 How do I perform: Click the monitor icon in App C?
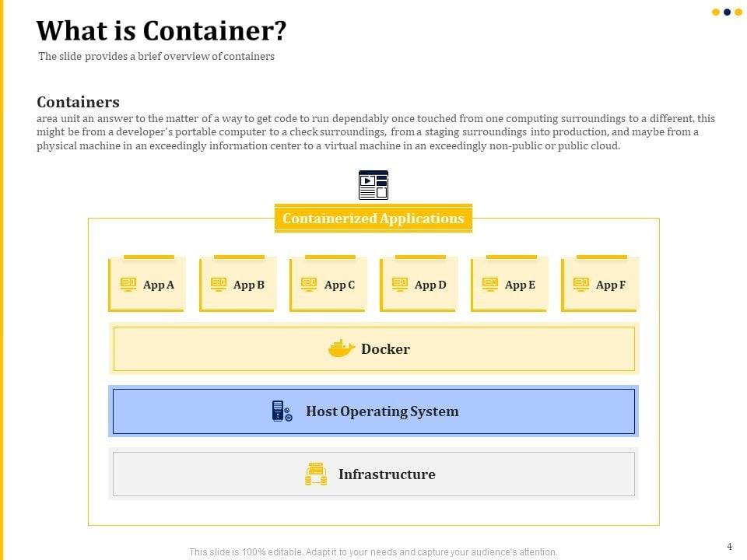pos(309,285)
